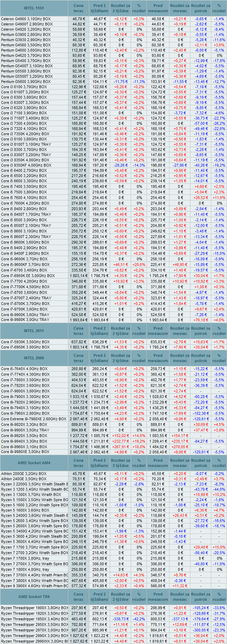
Task: Click the AMD Socket AM4 section header
Action: tap(34, 463)
